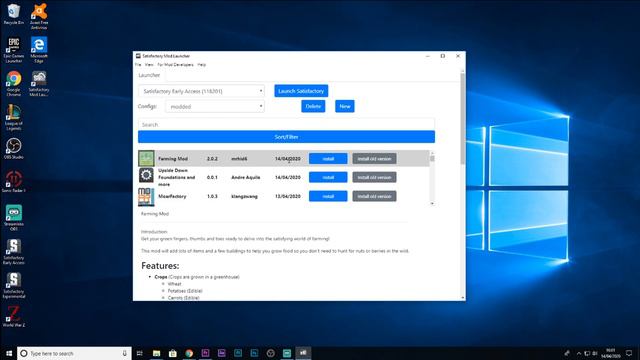
Task: Install Upside Down Foundations and more
Action: tap(328, 177)
